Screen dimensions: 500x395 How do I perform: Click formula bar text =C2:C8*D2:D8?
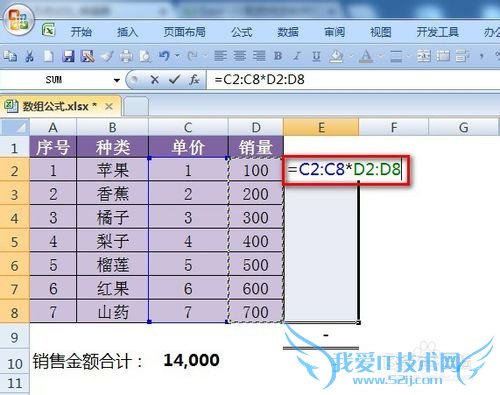260,80
